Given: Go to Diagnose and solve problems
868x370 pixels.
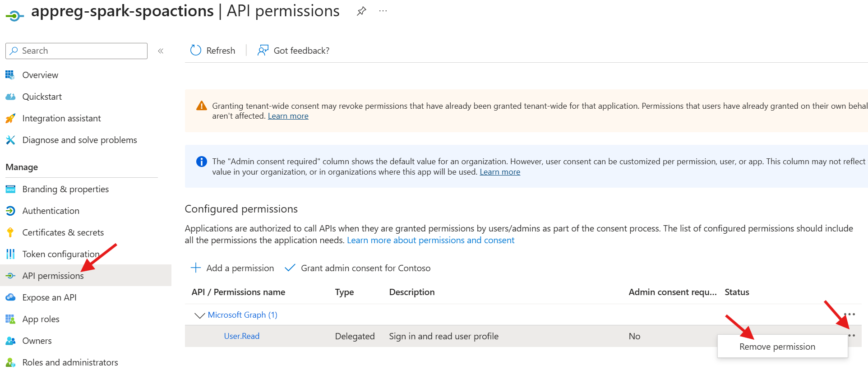Looking at the screenshot, I should tap(79, 140).
